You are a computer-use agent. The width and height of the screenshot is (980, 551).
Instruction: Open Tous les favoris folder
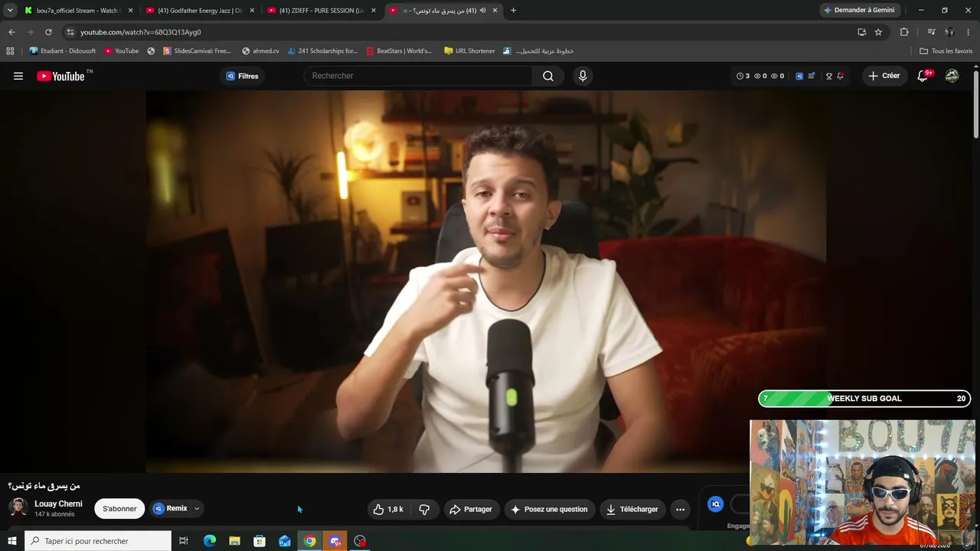(x=946, y=51)
